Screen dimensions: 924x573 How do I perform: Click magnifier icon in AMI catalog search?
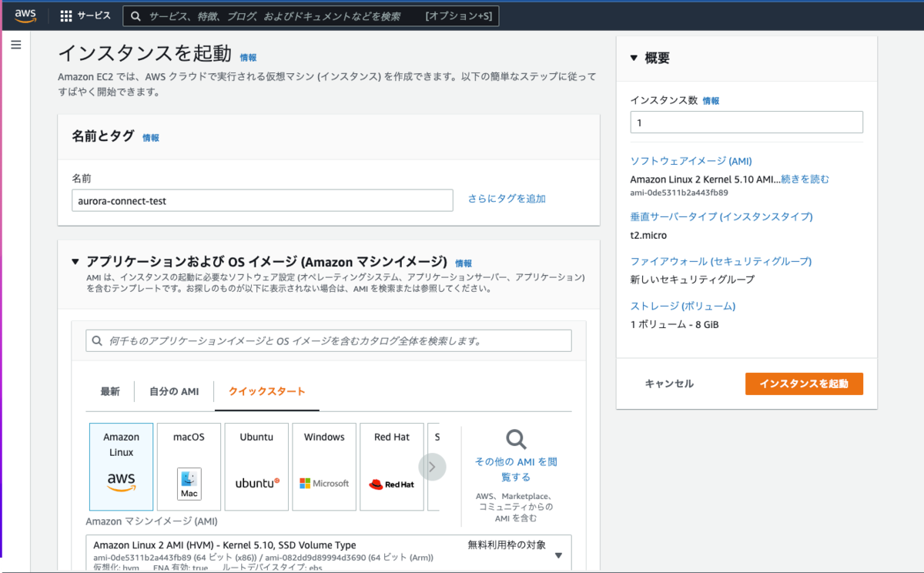pyautogui.click(x=97, y=340)
